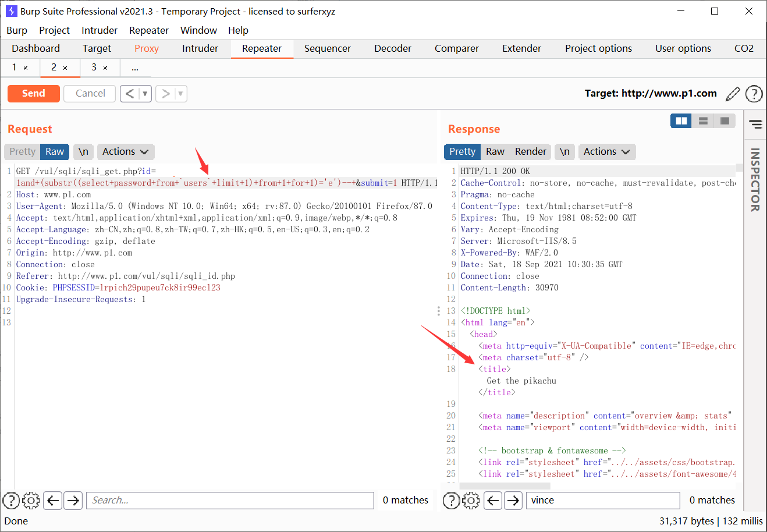This screenshot has width=767, height=532.
Task: Switch response view to Pretty
Action: click(x=462, y=152)
